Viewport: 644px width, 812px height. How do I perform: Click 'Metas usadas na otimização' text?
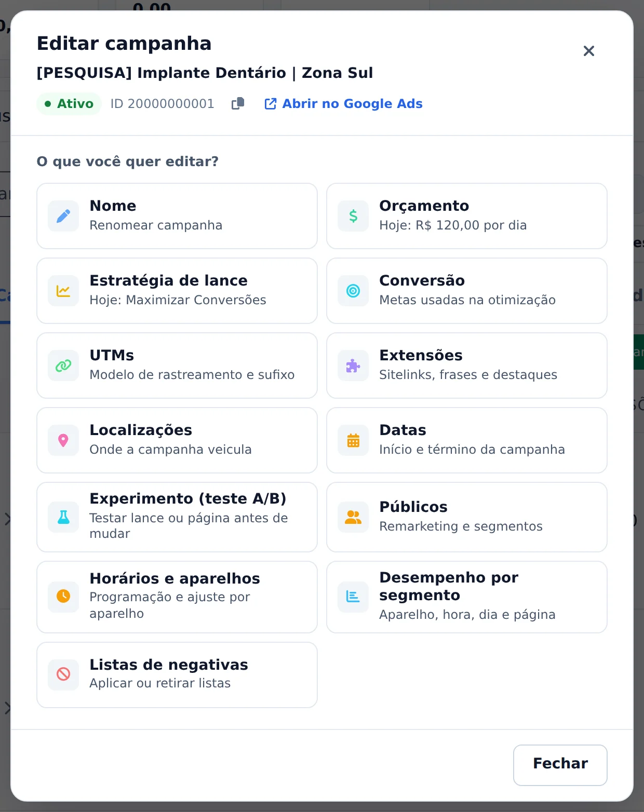tap(467, 300)
